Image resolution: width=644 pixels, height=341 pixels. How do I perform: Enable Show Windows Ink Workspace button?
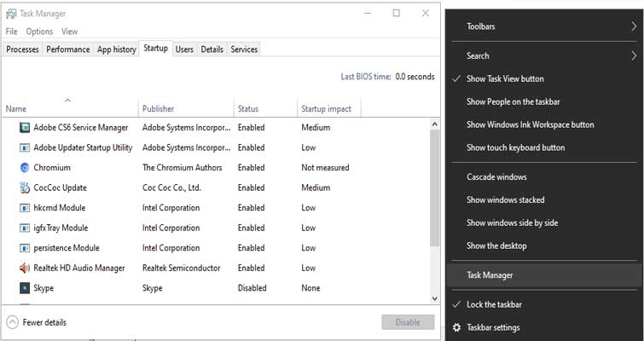click(530, 124)
